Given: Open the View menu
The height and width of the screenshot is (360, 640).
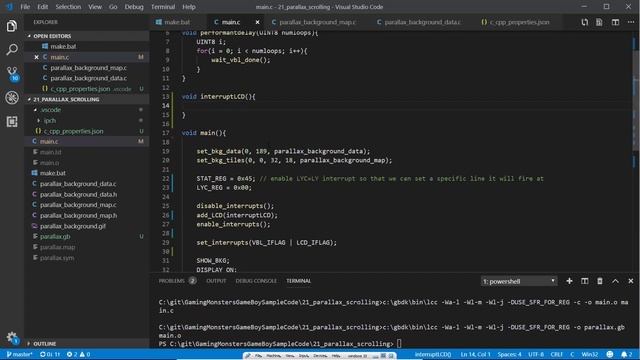Looking at the screenshot, I should coord(95,7).
